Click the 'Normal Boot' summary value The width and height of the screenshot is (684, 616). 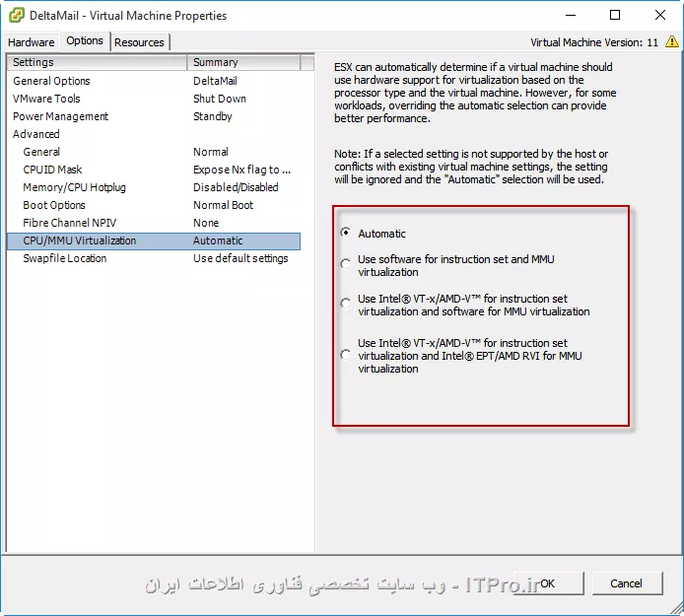click(223, 205)
